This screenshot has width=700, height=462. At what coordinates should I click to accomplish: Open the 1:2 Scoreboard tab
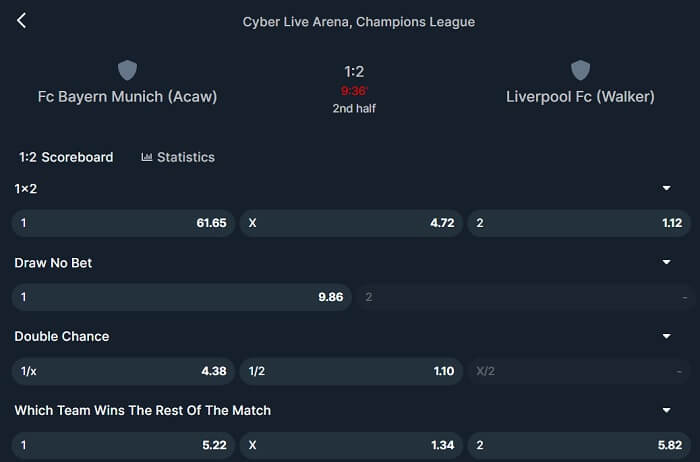coord(66,157)
